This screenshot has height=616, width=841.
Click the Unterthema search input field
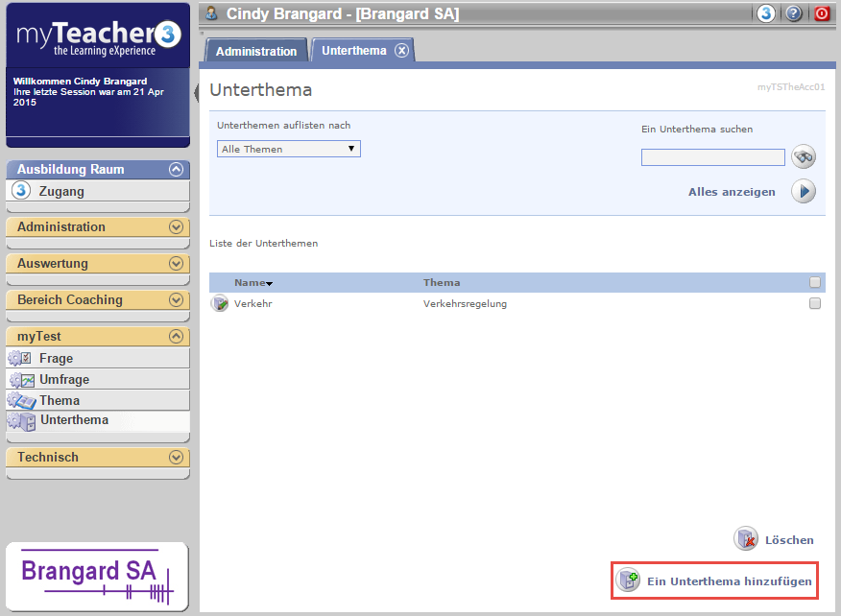coord(712,157)
